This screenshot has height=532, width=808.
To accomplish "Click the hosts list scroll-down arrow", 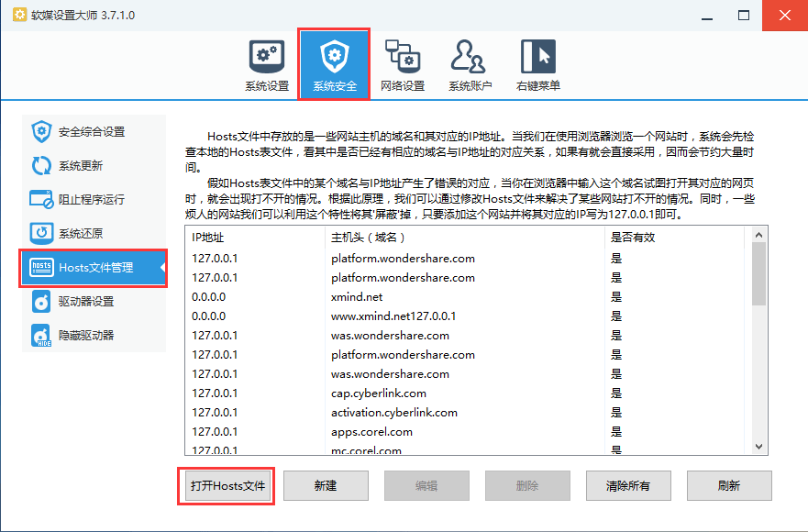I will click(x=758, y=447).
